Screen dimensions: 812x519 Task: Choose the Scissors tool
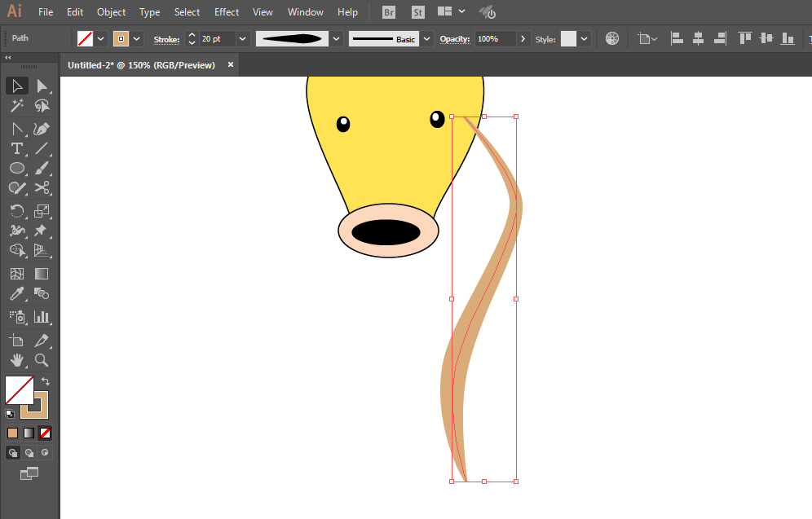tap(42, 188)
